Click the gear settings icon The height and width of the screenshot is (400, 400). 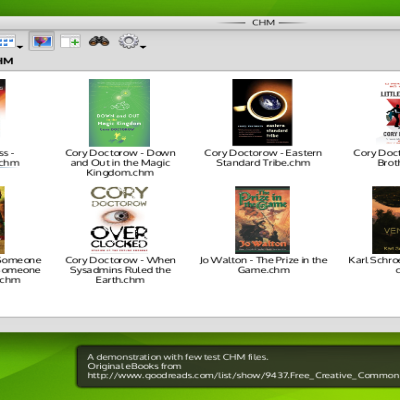click(x=129, y=41)
